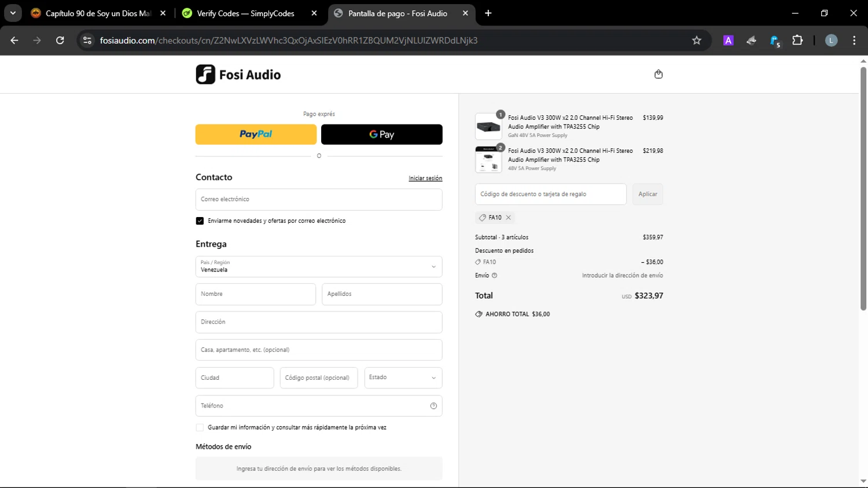Select the Pantalla de pago - Fosi Audio tab
Screen dimensions: 868x488
398,13
